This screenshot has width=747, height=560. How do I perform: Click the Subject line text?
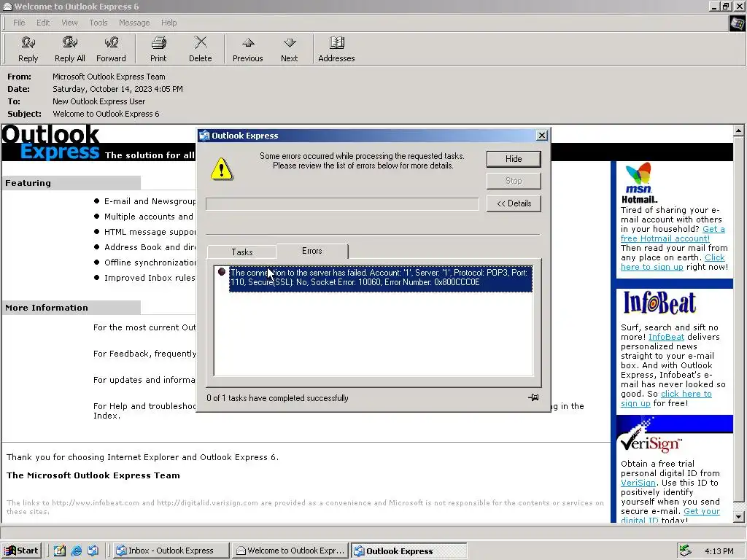coord(106,114)
